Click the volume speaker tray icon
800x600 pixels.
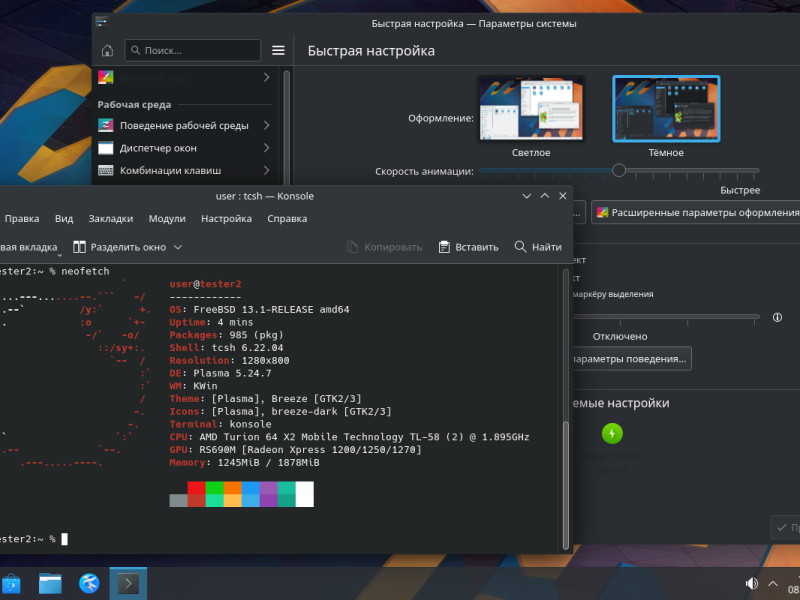(x=752, y=583)
